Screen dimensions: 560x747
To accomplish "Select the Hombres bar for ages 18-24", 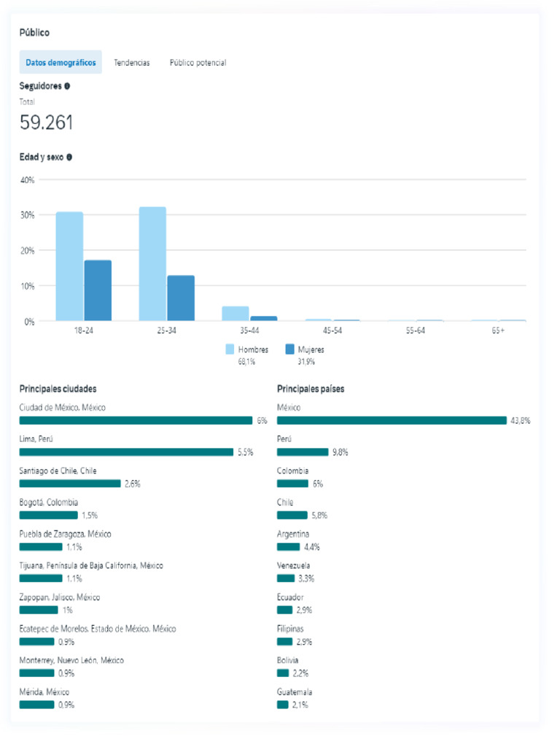I will click(69, 266).
